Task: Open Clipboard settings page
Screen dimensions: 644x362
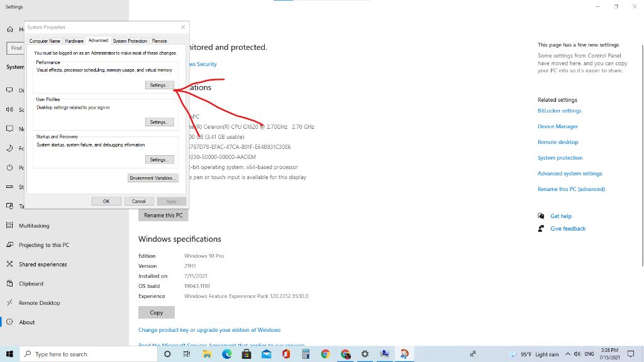Action: coord(31,283)
